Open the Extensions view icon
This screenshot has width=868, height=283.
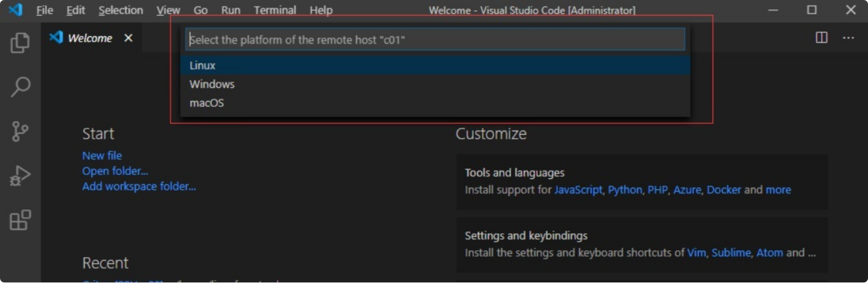(x=20, y=220)
